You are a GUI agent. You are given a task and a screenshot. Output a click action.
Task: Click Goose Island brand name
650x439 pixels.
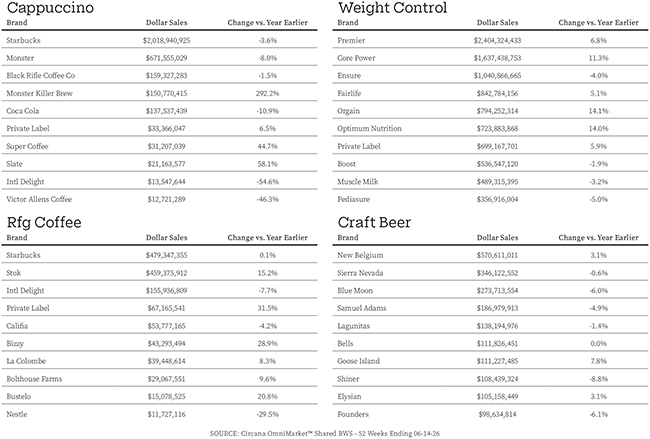[358, 361]
